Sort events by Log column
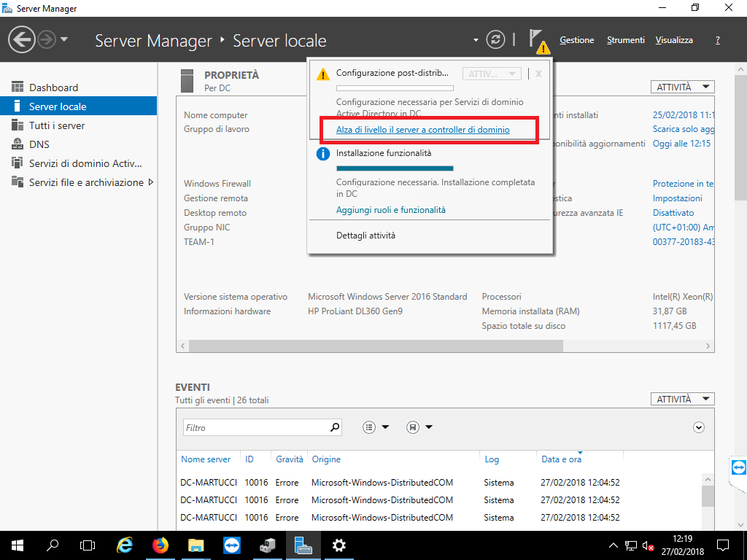The width and height of the screenshot is (747, 560). pyautogui.click(x=492, y=459)
